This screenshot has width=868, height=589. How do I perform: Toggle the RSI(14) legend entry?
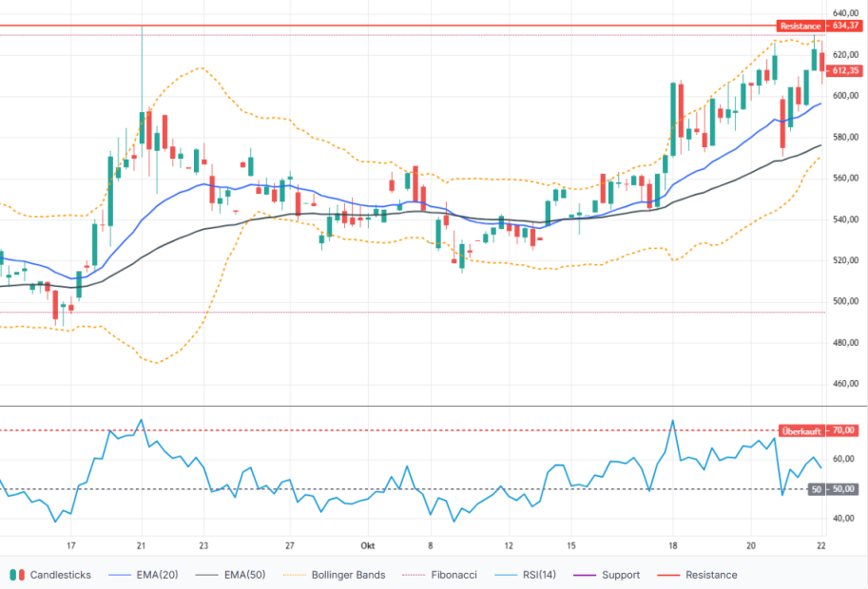[525, 575]
